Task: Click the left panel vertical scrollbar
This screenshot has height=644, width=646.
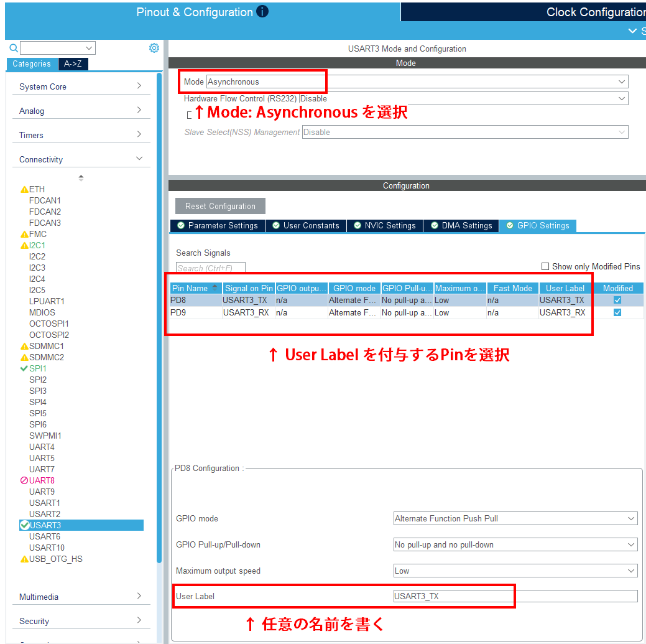Action: (159, 311)
